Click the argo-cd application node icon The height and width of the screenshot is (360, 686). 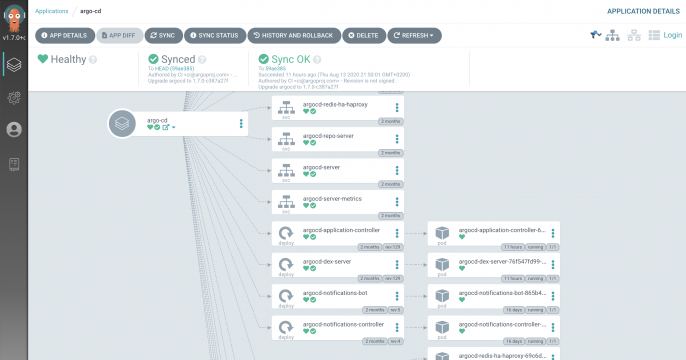click(122, 124)
